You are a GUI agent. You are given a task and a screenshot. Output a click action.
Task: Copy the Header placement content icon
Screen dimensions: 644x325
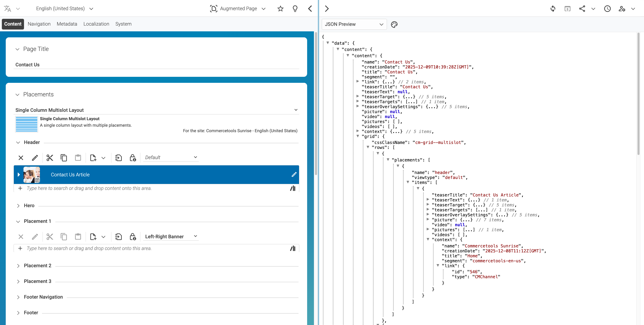point(64,158)
